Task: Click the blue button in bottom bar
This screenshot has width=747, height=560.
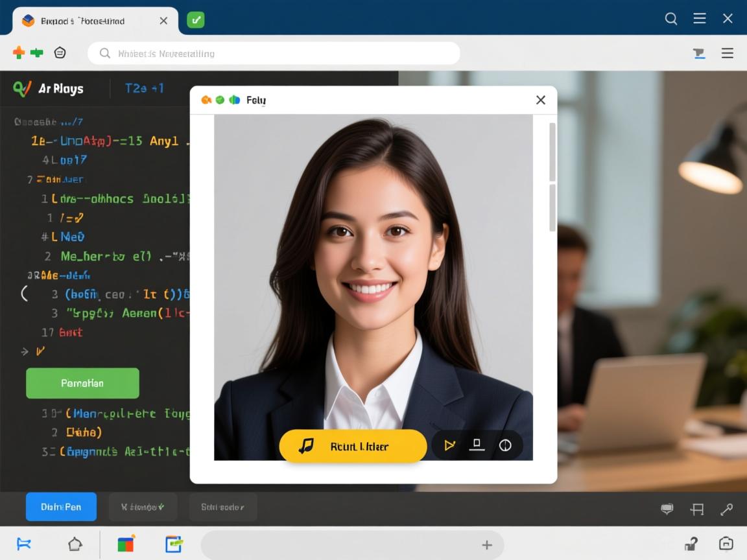Action: pyautogui.click(x=61, y=507)
